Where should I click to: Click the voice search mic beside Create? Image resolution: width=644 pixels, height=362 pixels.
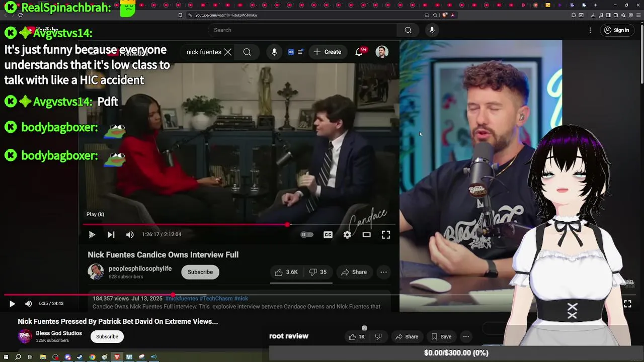point(274,52)
